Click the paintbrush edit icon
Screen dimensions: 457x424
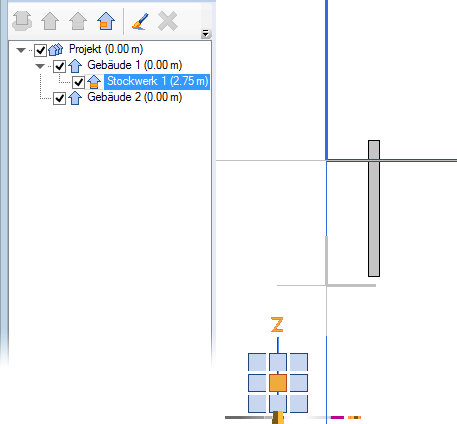tap(140, 21)
